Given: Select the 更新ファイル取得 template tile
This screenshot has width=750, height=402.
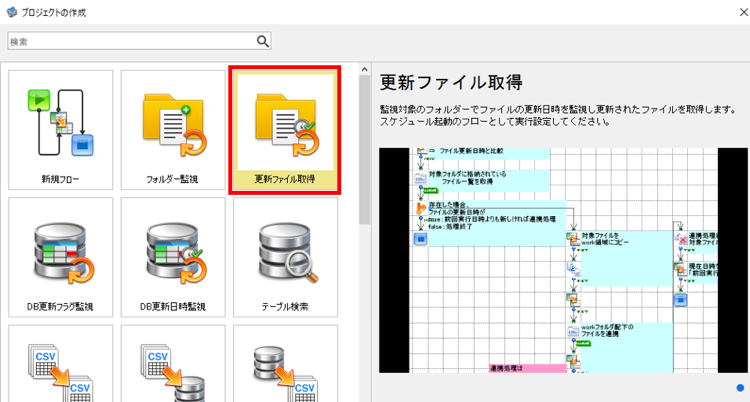Looking at the screenshot, I should tap(285, 130).
